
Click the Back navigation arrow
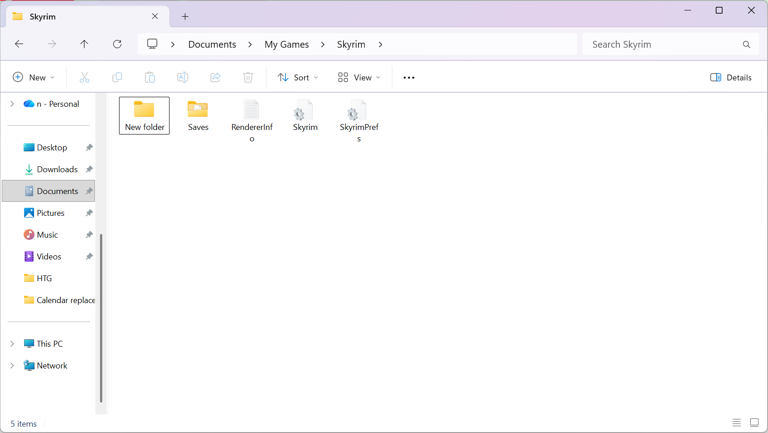[x=19, y=44]
